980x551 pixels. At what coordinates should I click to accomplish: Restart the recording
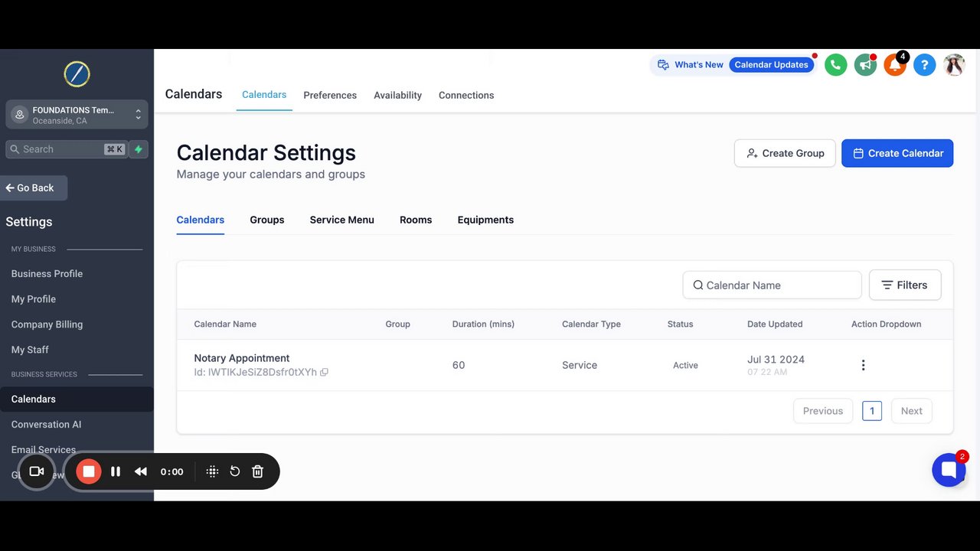(235, 471)
